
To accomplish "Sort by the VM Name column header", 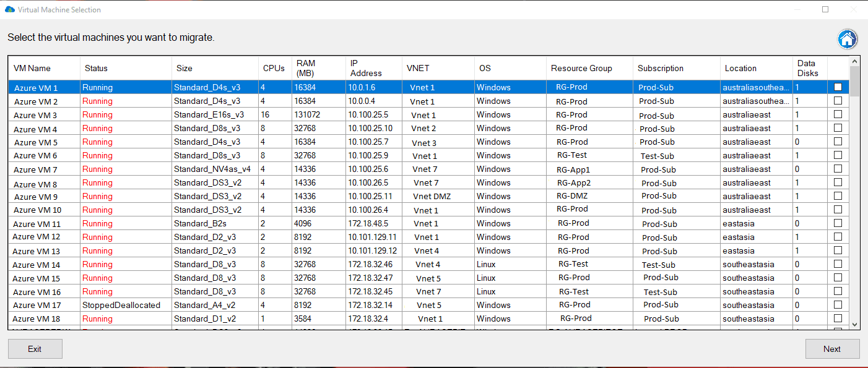I will (x=32, y=68).
